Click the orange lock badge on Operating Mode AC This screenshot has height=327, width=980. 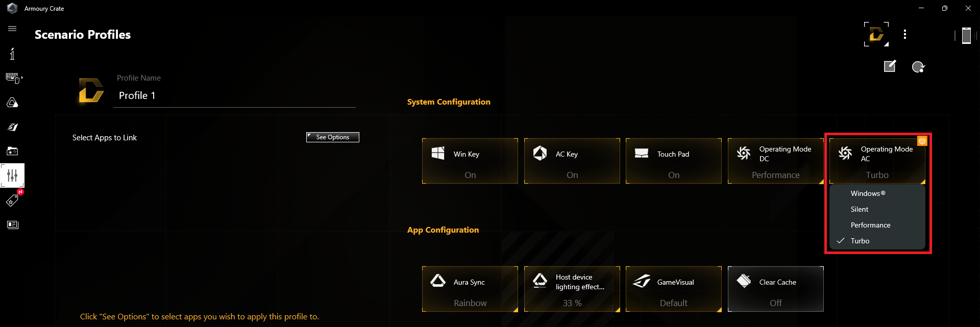pos(922,141)
